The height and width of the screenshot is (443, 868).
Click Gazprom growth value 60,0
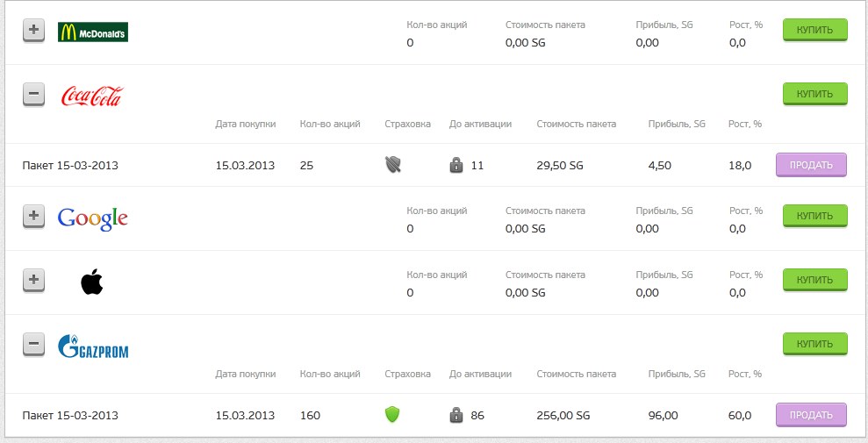pos(740,415)
